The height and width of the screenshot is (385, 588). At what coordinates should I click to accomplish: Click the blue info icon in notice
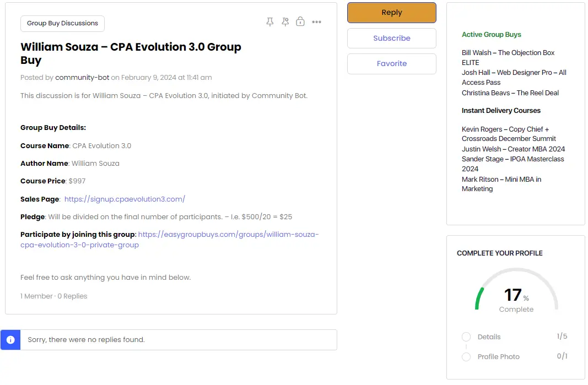[10, 340]
